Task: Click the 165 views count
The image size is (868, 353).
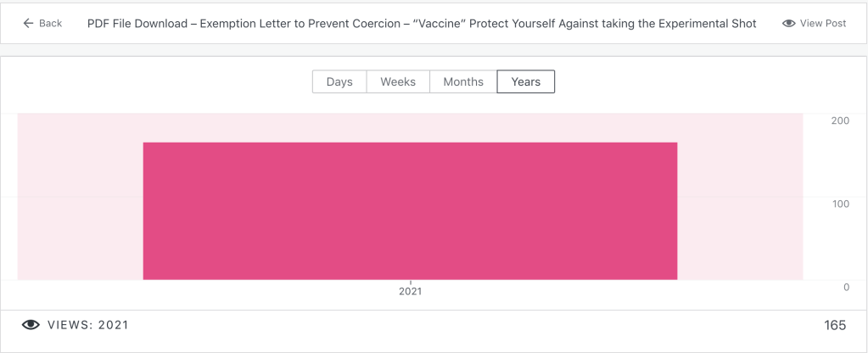Action: tap(835, 325)
